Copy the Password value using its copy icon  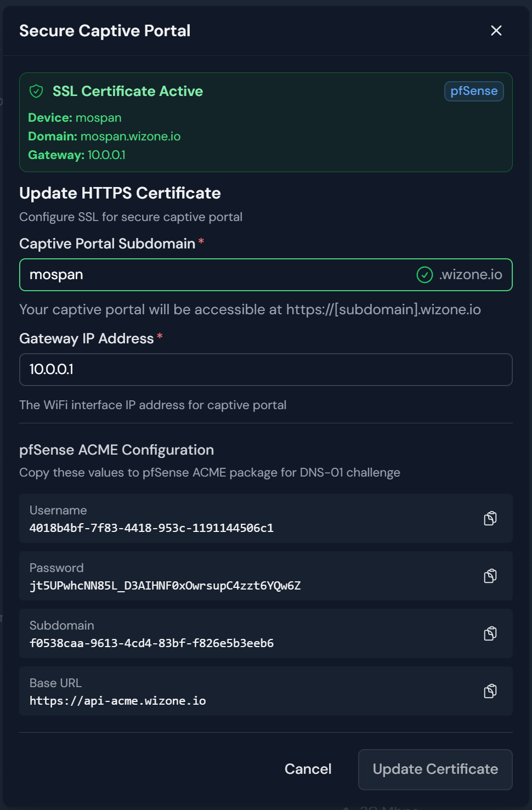click(490, 575)
